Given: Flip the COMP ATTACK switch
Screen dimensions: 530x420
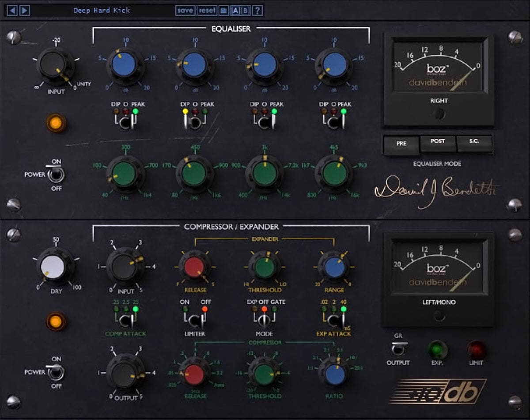Looking at the screenshot, I should click(x=126, y=321).
